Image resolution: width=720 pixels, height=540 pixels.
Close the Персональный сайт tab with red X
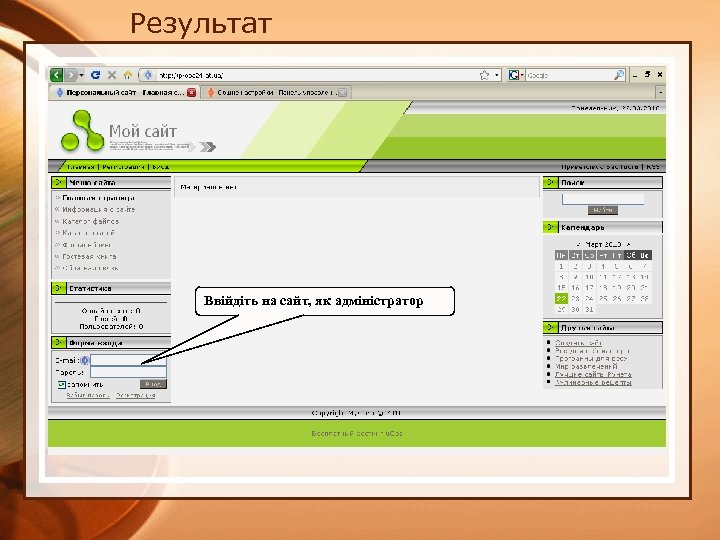(x=191, y=92)
